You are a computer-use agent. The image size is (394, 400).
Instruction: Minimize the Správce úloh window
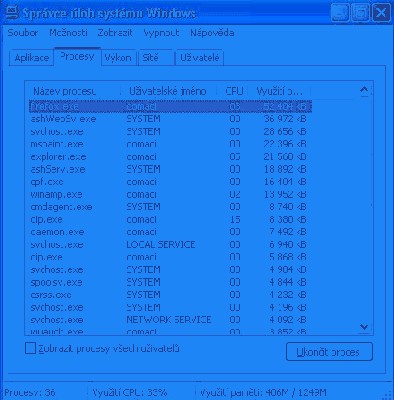[x=340, y=13]
